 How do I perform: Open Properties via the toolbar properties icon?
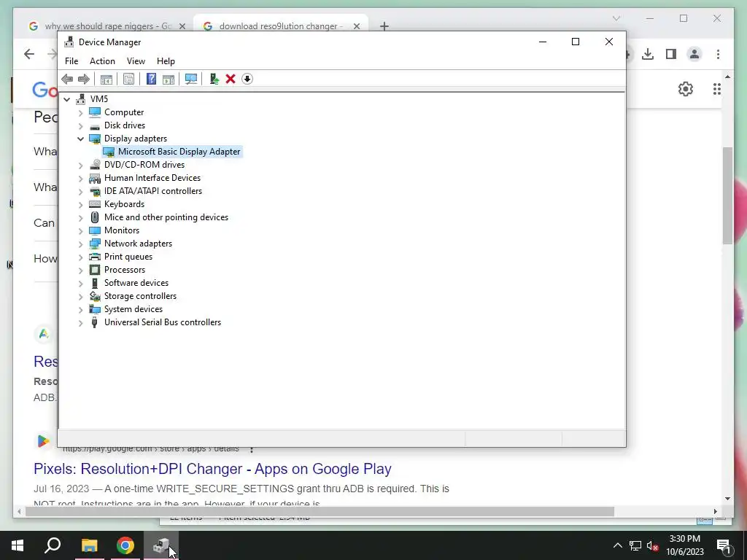pyautogui.click(x=128, y=79)
